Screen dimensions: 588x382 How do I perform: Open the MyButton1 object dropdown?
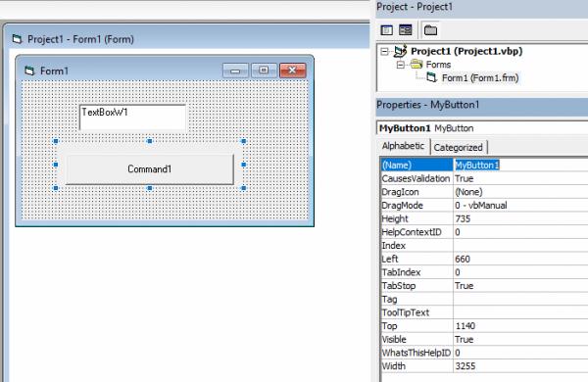[x=482, y=128]
